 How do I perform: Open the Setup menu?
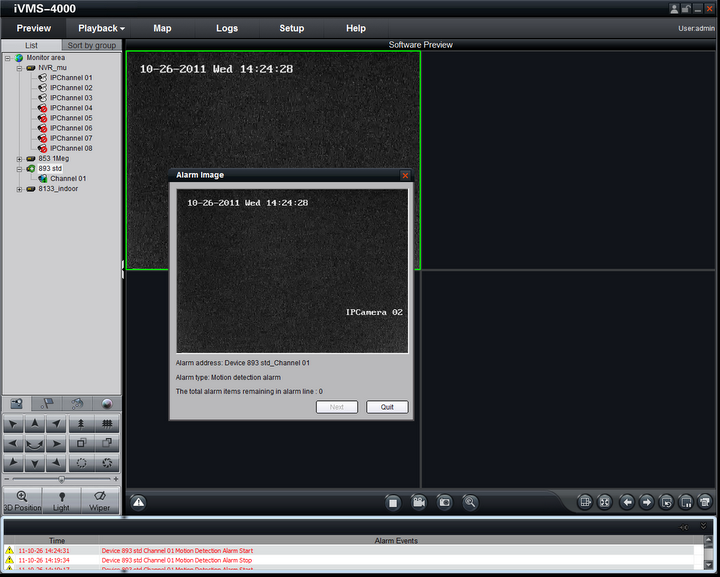(x=292, y=28)
